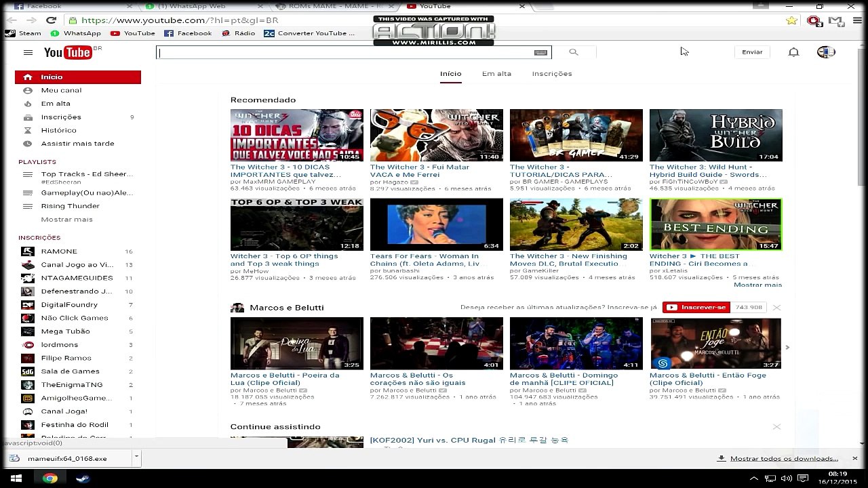Open Witcher 3 BEST ENDING thumbnail
This screenshot has width=868, height=488.
click(715, 224)
